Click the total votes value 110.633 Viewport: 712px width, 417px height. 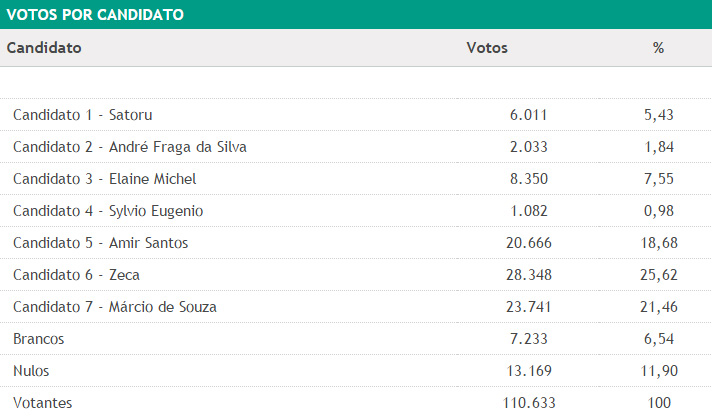click(x=529, y=403)
